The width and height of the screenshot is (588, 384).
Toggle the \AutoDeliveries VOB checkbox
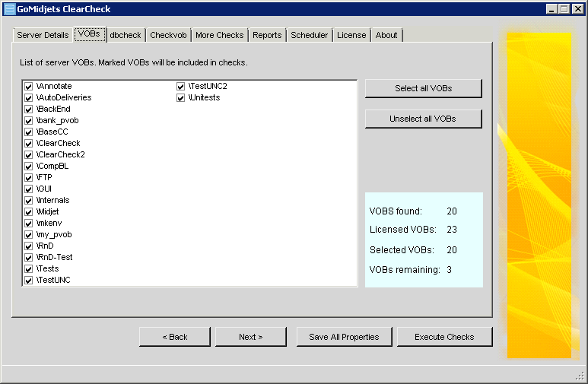click(x=29, y=98)
